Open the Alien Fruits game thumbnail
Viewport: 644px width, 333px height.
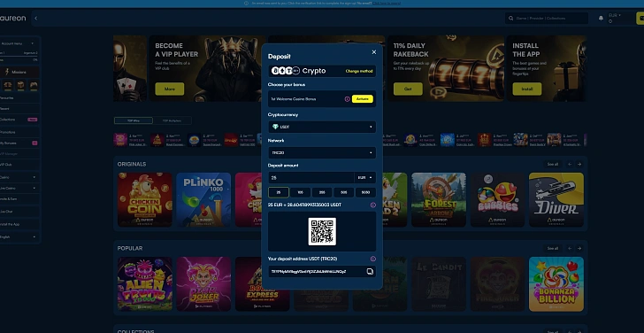[144, 284]
